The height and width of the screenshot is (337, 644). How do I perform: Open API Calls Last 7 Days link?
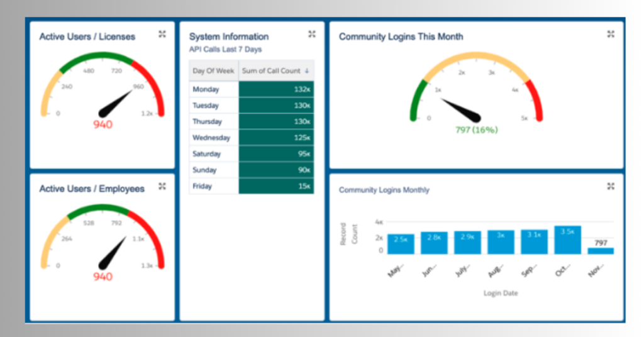[225, 49]
